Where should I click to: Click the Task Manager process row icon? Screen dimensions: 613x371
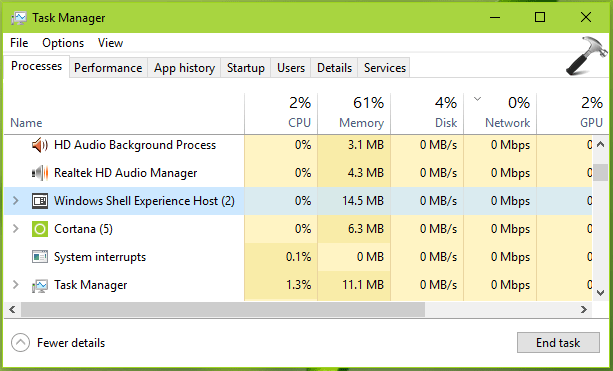(40, 286)
